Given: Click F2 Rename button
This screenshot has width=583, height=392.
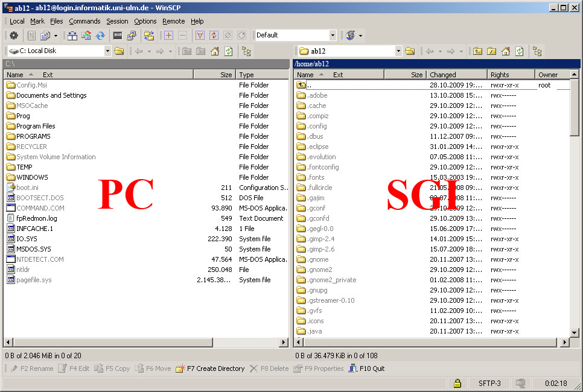Looking at the screenshot, I should pos(31,368).
